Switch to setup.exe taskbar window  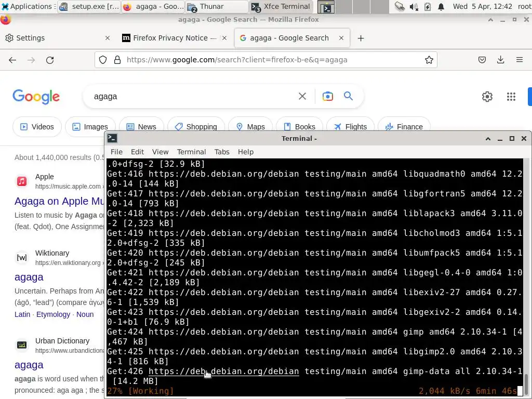click(89, 6)
